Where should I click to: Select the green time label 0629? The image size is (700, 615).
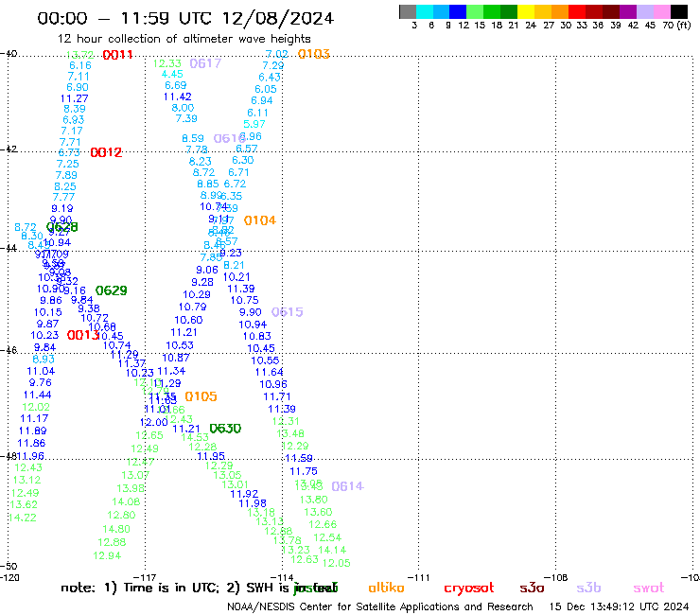tap(112, 290)
